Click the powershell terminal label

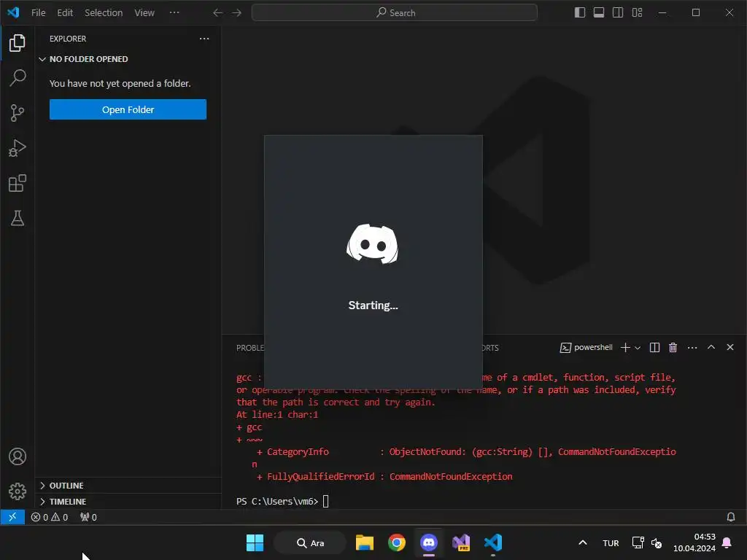[x=587, y=348]
